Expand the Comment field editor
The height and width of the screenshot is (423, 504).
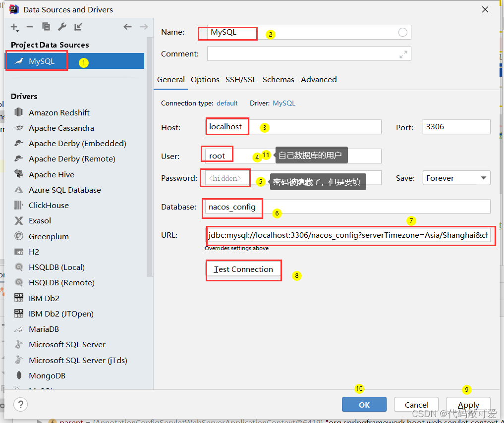tap(403, 54)
